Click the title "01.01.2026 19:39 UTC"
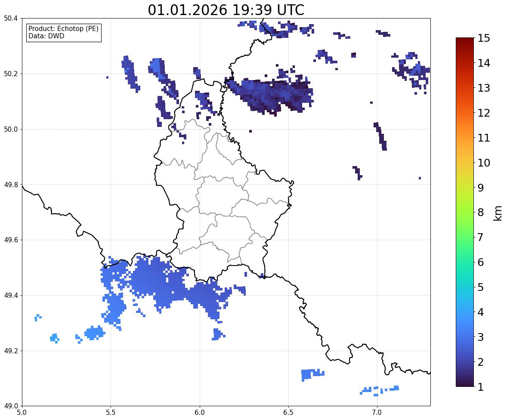Image resolution: width=507 pixels, height=420 pixels. pos(226,10)
